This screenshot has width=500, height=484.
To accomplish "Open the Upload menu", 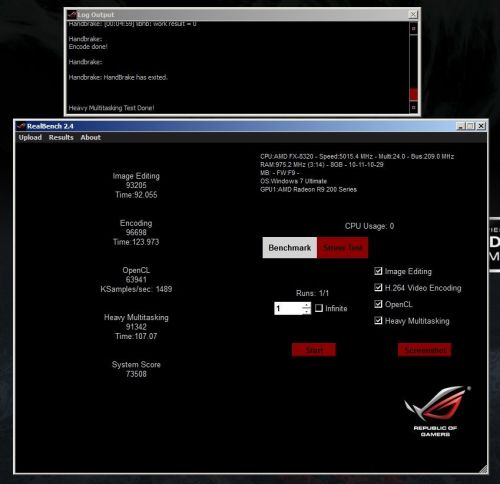I will (30, 137).
